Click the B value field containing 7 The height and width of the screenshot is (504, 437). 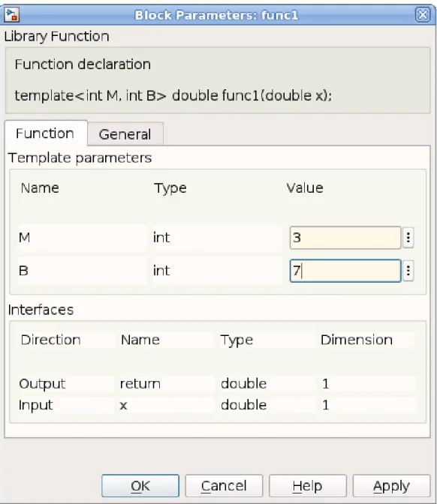pyautogui.click(x=345, y=271)
